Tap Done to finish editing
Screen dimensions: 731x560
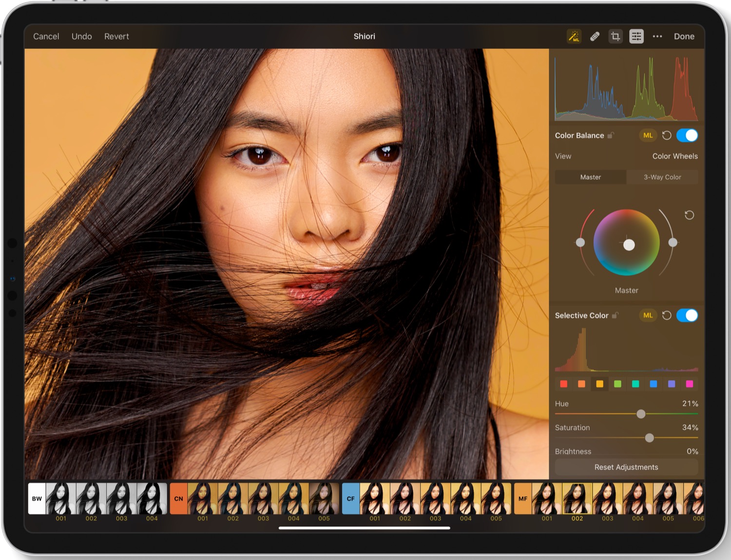pos(684,37)
